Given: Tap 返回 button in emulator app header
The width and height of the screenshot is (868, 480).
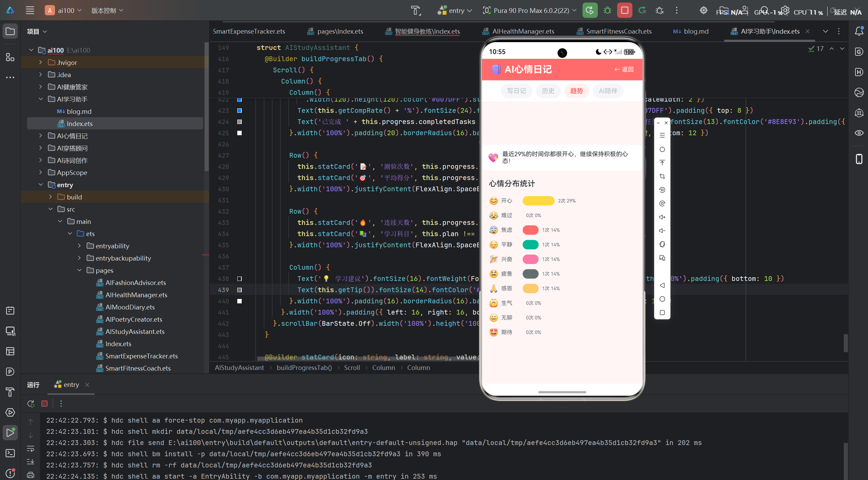Looking at the screenshot, I should 624,69.
